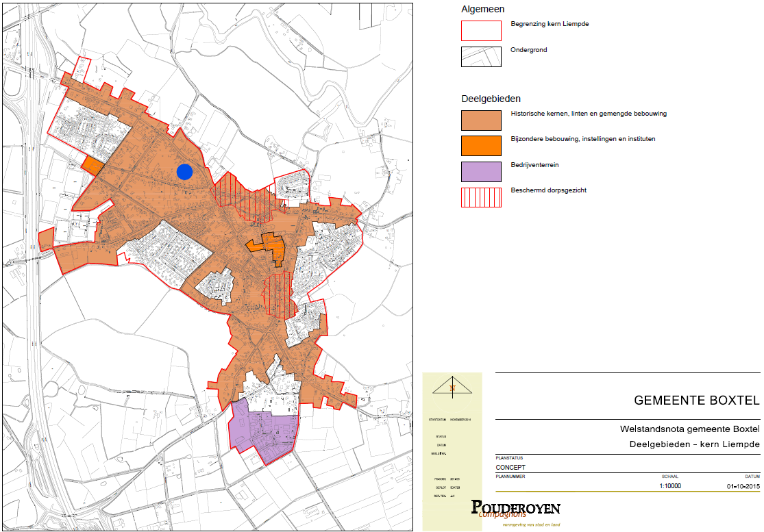Toggle the blue circular marker on the map
Screen dimensions: 764x532
coord(184,173)
